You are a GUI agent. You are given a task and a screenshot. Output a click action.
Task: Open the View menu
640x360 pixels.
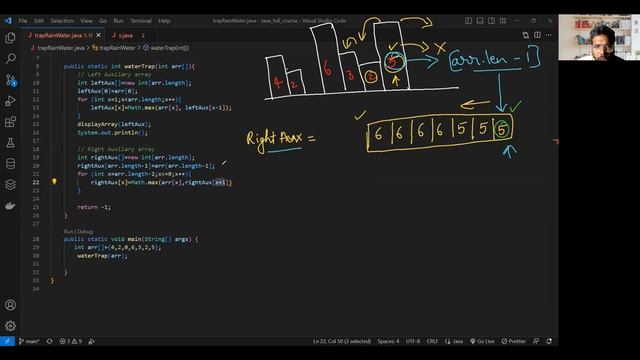(86, 21)
